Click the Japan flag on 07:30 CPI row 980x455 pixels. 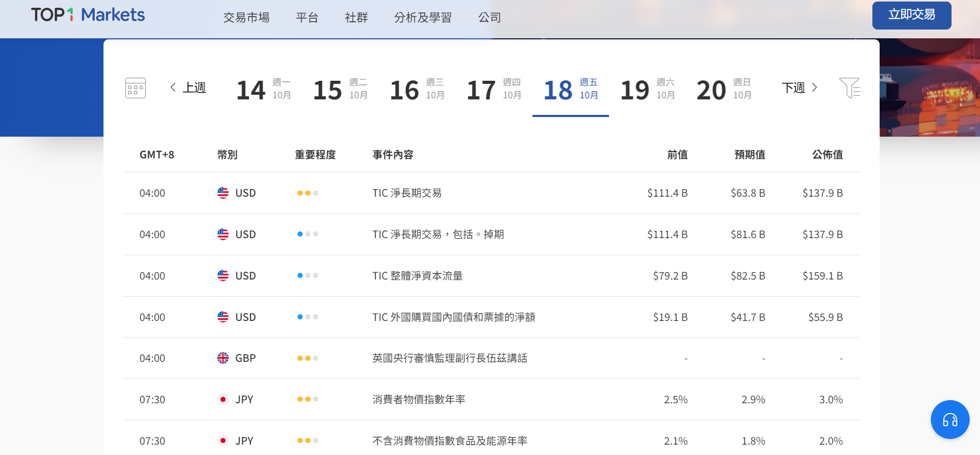(x=223, y=400)
